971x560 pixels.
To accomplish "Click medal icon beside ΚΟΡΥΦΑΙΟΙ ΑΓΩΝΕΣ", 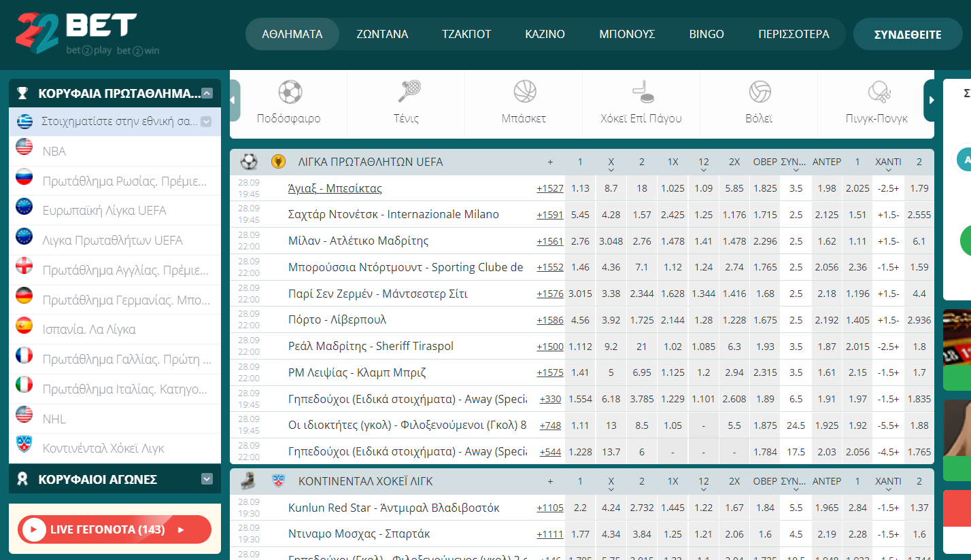I will click(22, 479).
